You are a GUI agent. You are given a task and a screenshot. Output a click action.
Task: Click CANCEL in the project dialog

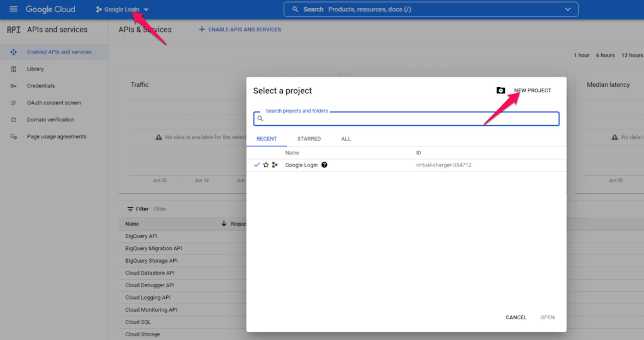[516, 317]
